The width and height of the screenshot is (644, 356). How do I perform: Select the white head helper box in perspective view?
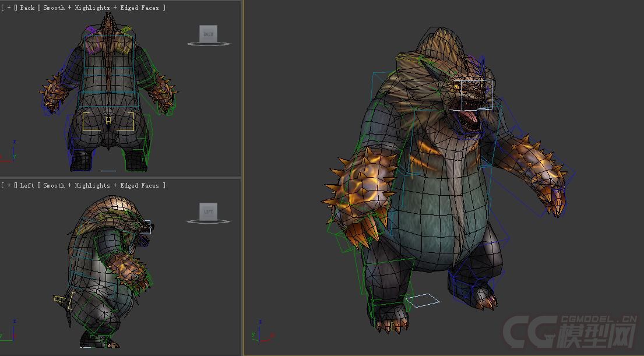(x=477, y=95)
